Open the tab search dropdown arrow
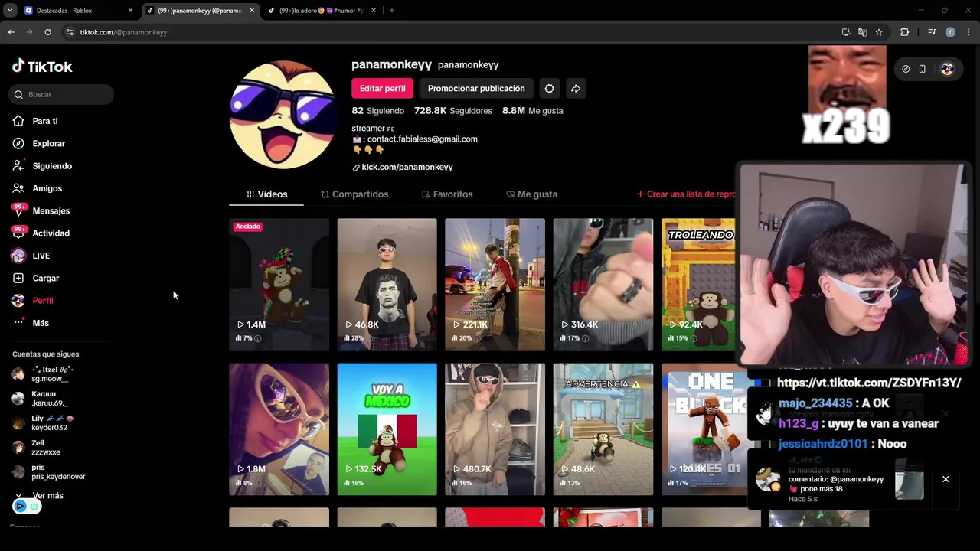This screenshot has width=980, height=551. tap(10, 11)
